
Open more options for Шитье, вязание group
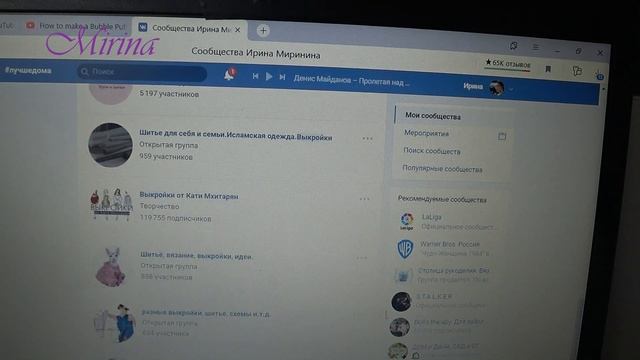pyautogui.click(x=361, y=258)
